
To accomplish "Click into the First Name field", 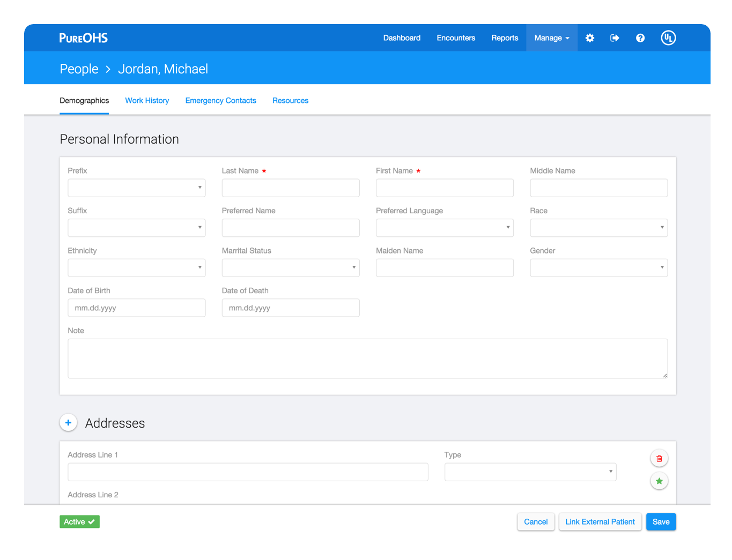I will 445,188.
